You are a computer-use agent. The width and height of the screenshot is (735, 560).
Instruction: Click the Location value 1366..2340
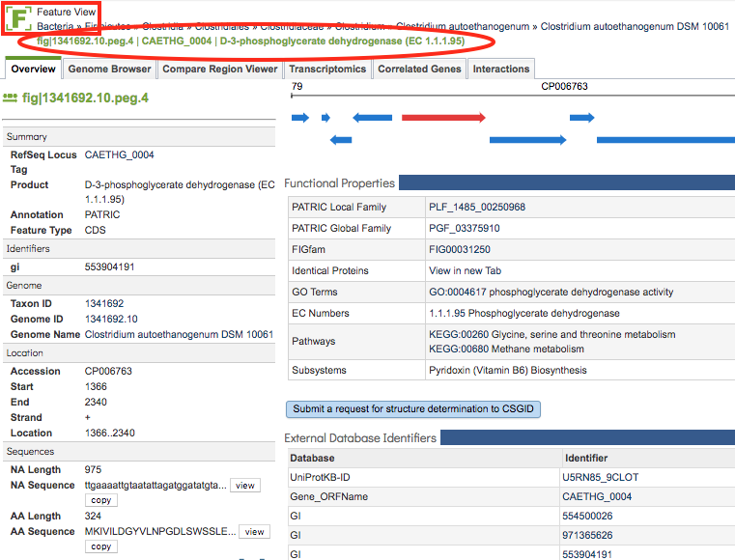110,433
